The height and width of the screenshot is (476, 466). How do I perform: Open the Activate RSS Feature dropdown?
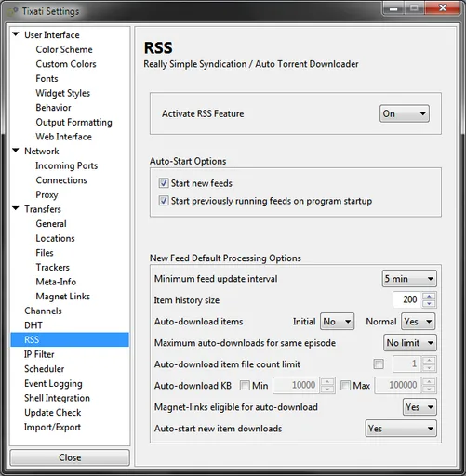(405, 113)
